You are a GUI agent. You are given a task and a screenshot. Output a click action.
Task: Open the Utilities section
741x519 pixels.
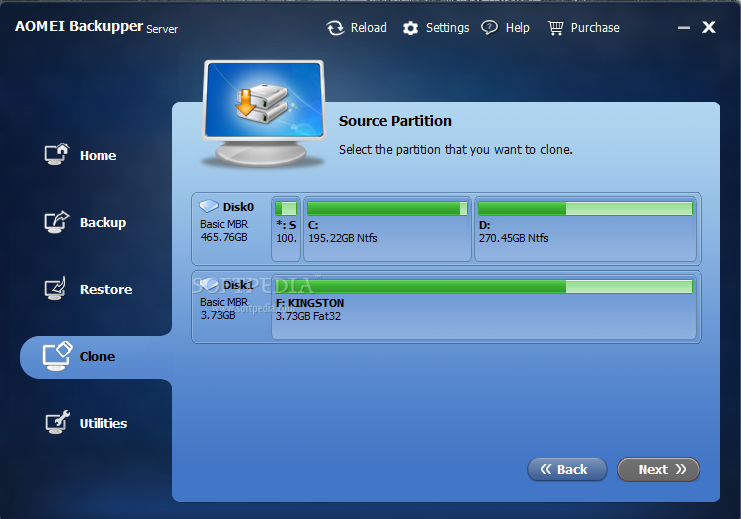point(103,423)
